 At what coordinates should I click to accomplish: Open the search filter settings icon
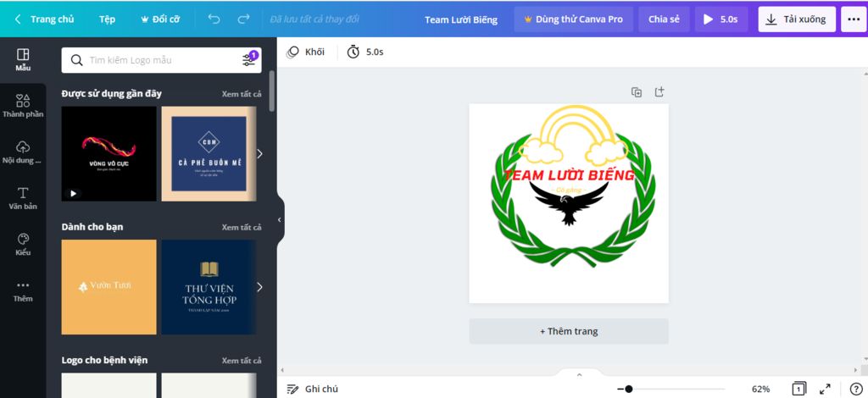click(x=249, y=59)
